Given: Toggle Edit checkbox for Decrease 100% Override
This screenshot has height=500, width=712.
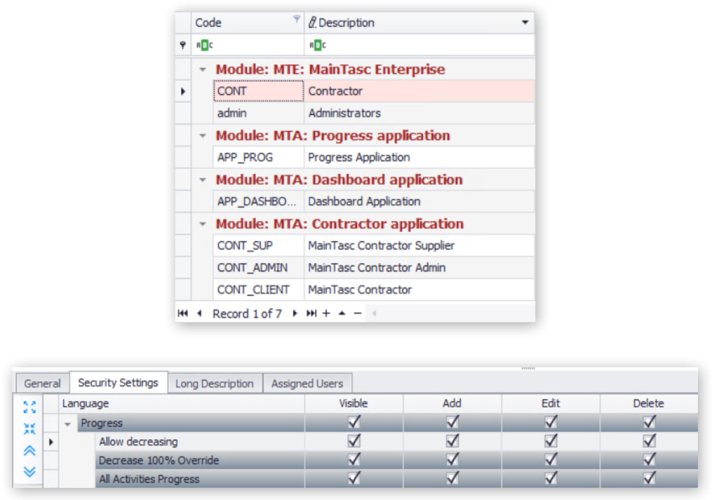Looking at the screenshot, I should click(x=550, y=460).
